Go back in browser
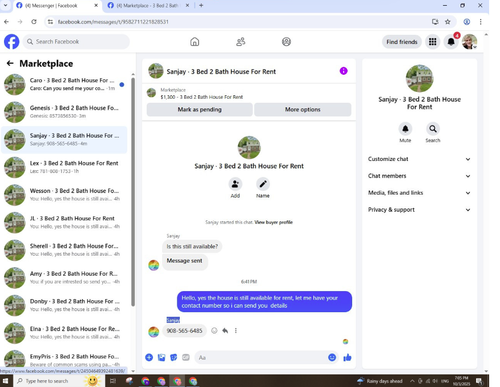Screen dimensions: 500x387 (6, 22)
